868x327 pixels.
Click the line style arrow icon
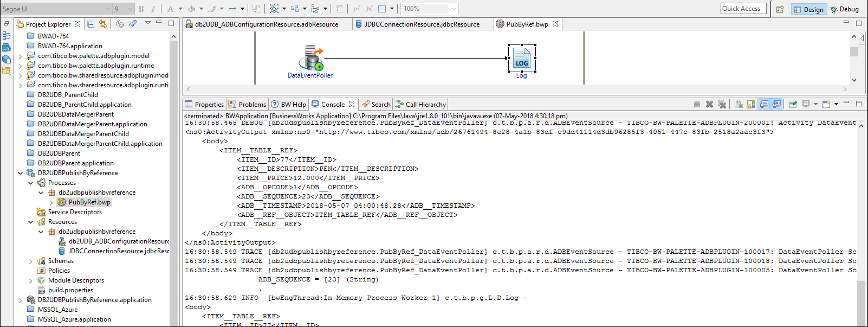pyautogui.click(x=232, y=9)
